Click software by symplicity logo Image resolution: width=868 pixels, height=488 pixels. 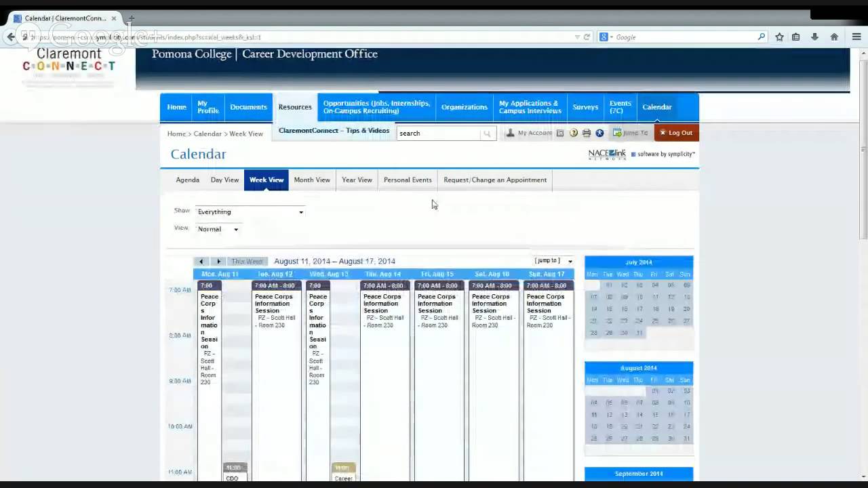tap(663, 155)
